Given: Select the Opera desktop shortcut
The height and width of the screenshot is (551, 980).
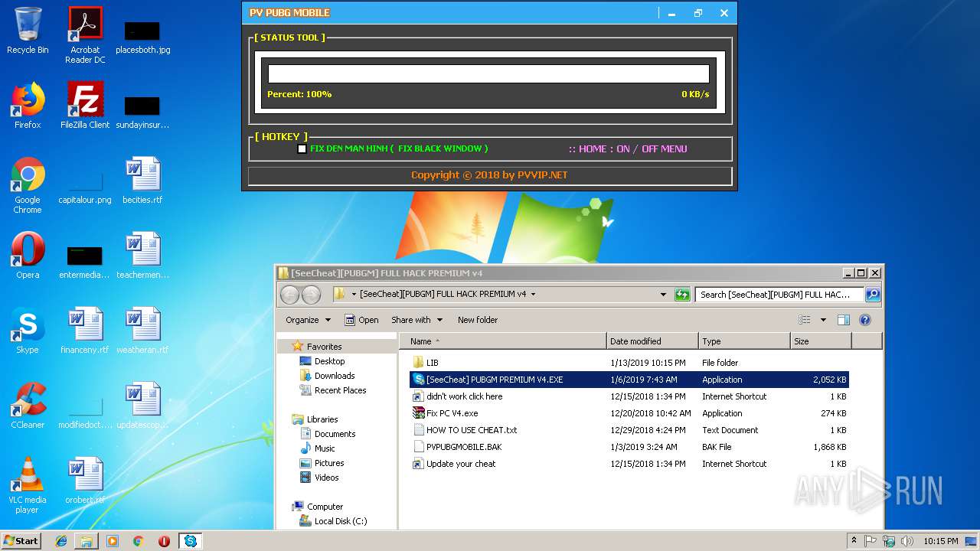Looking at the screenshot, I should tap(28, 256).
